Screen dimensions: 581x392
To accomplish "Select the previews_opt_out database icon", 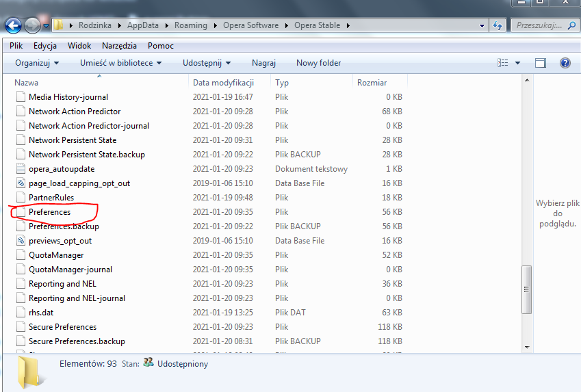I will pos(21,240).
